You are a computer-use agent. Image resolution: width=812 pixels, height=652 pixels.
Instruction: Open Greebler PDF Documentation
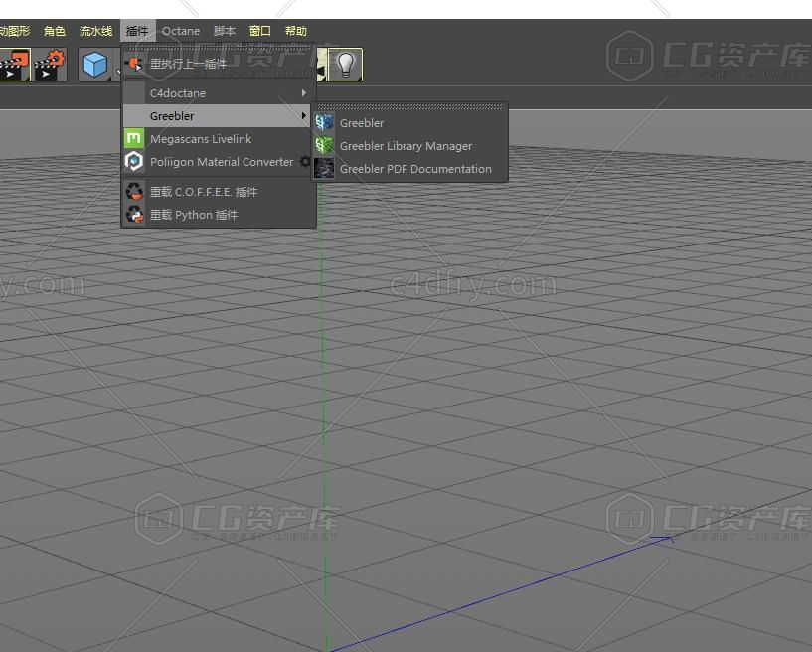pos(409,169)
